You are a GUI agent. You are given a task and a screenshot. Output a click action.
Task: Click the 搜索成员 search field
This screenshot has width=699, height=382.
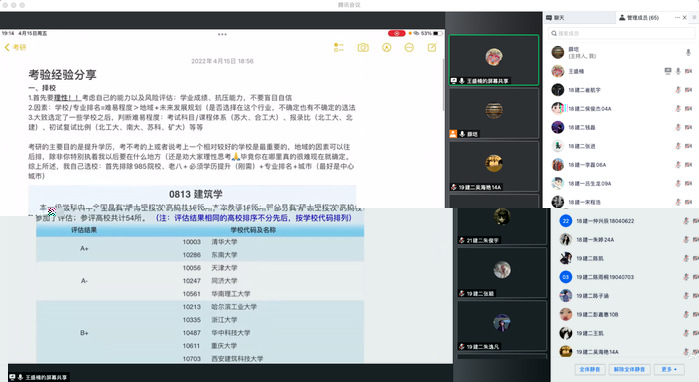620,33
